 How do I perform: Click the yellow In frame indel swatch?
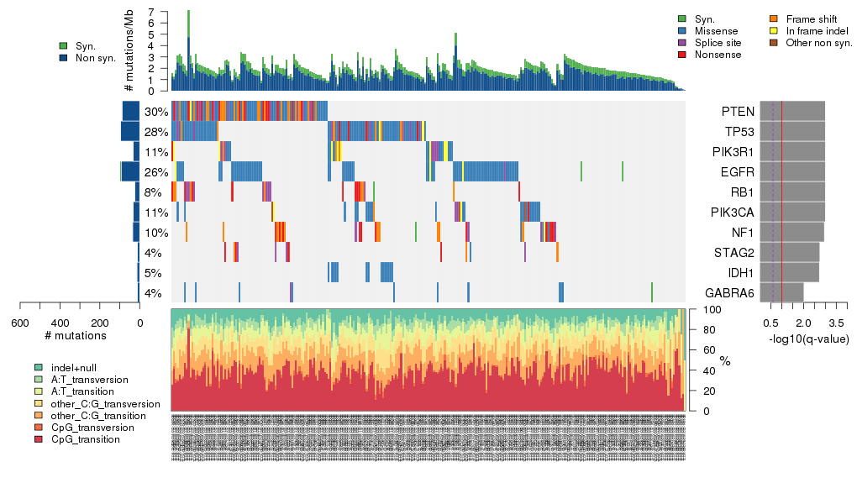774,30
